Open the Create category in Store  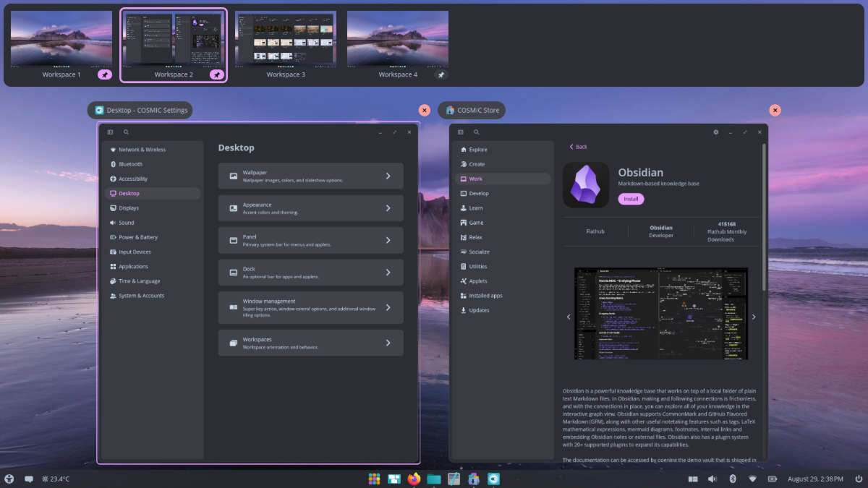click(x=503, y=164)
